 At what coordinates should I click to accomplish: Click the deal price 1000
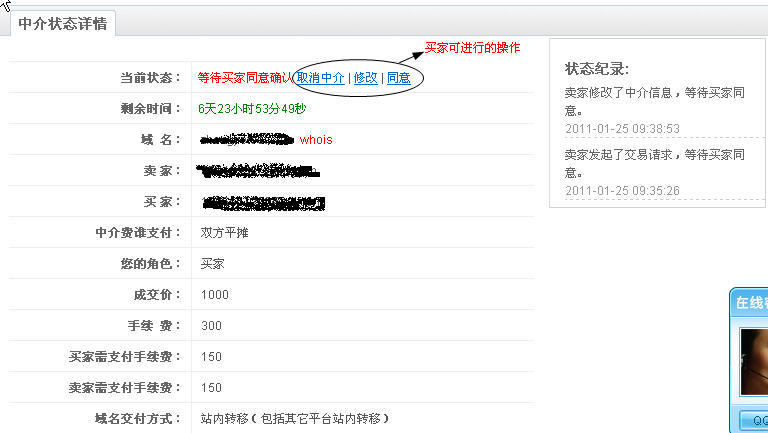point(215,295)
